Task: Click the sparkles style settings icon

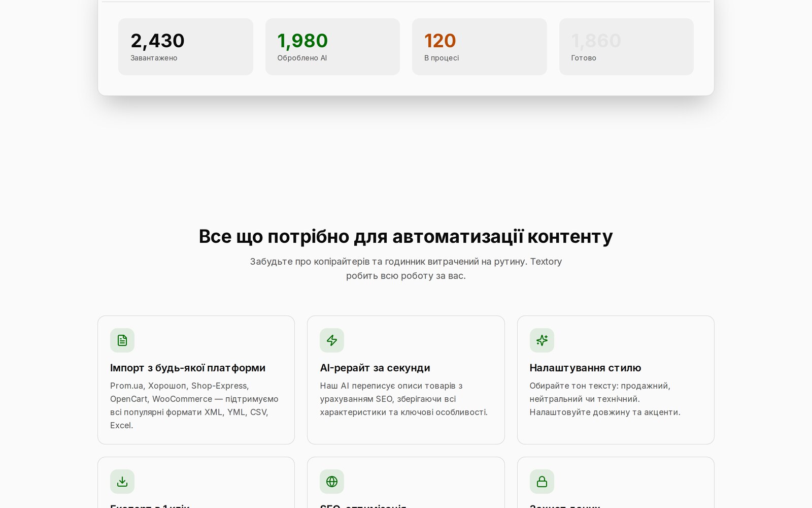Action: click(x=542, y=340)
